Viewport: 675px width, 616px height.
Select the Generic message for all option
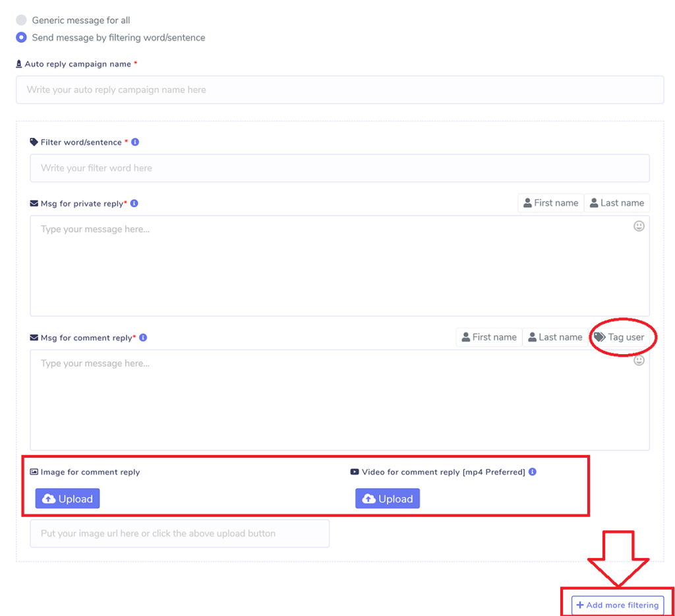tap(20, 20)
